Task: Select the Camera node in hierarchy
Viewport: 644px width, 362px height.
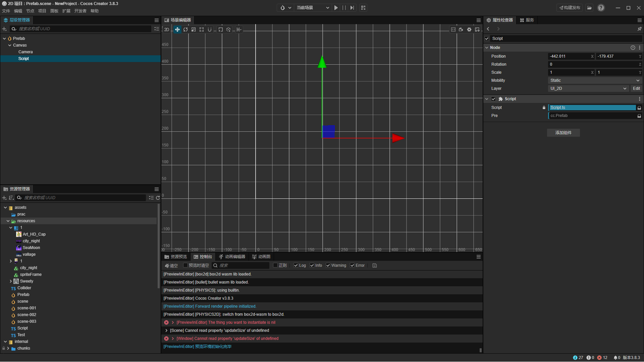Action: click(x=25, y=52)
